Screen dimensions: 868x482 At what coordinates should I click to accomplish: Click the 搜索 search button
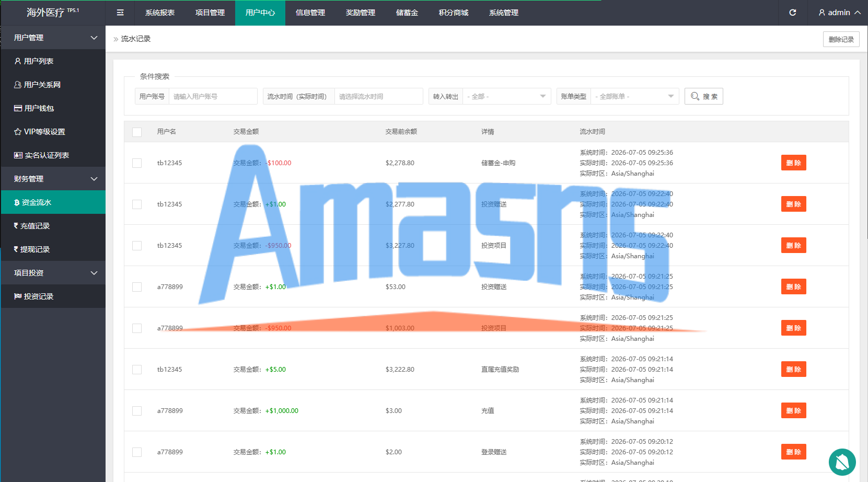tap(703, 96)
